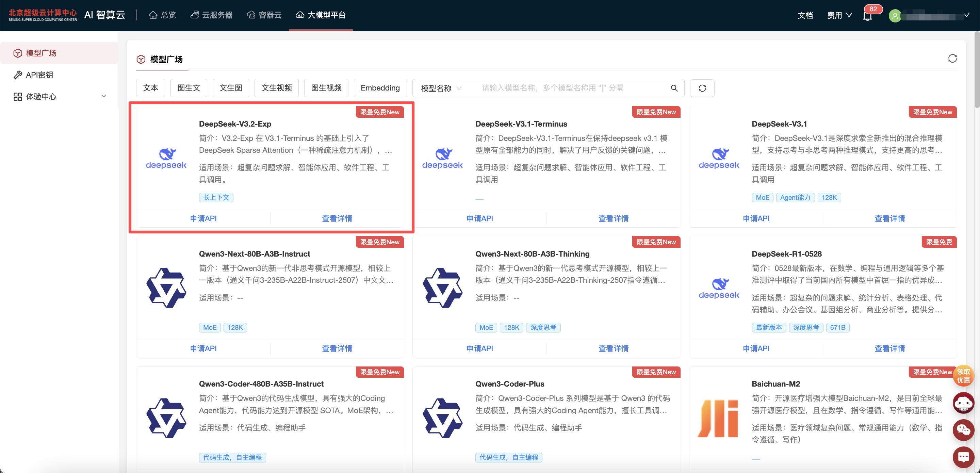The width and height of the screenshot is (980, 473).
Task: Click the user avatar icon
Action: tap(895, 16)
